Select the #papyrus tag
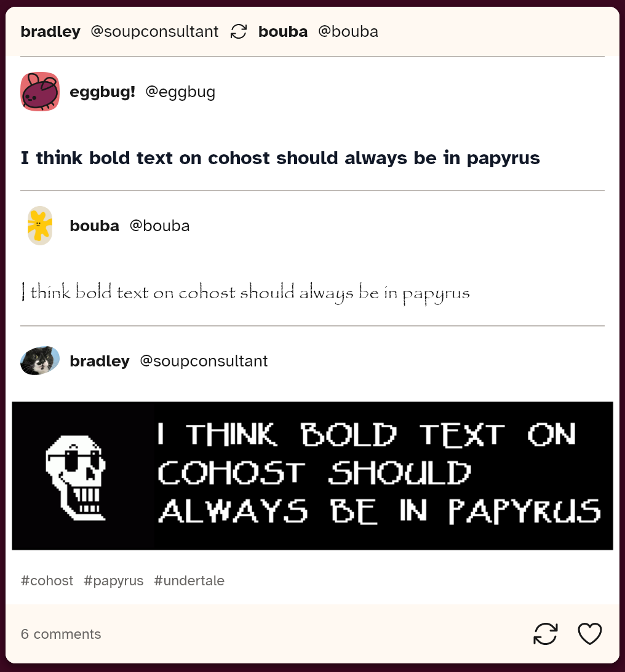This screenshot has width=625, height=672. pos(114,581)
